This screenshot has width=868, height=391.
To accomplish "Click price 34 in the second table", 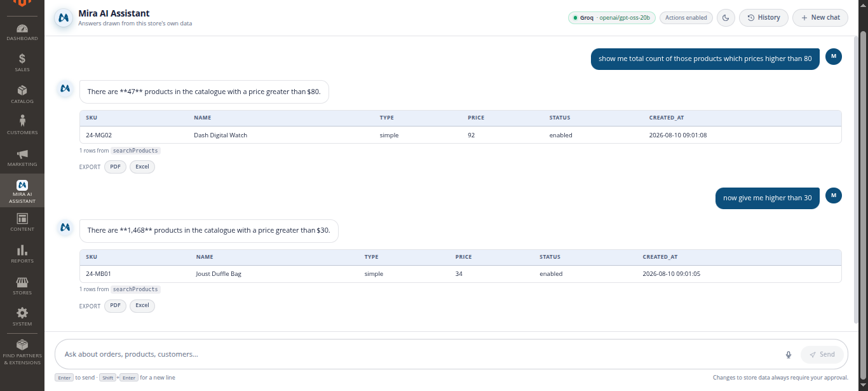I will pyautogui.click(x=459, y=274).
